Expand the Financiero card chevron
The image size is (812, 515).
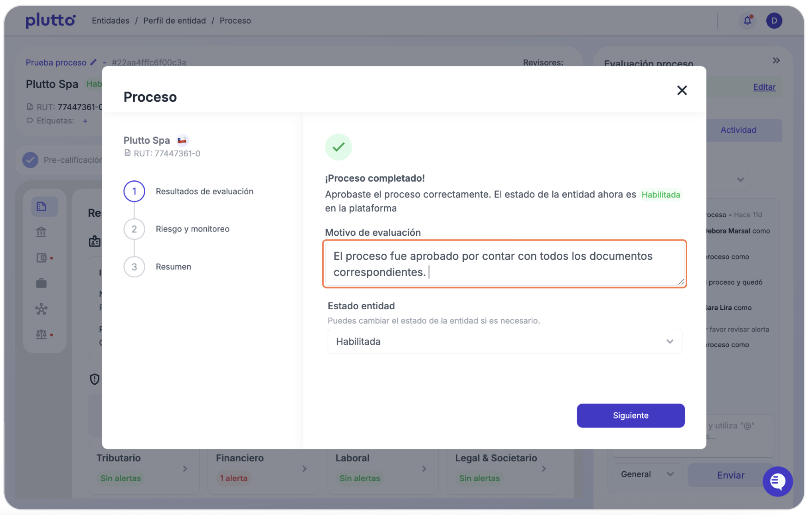304,469
